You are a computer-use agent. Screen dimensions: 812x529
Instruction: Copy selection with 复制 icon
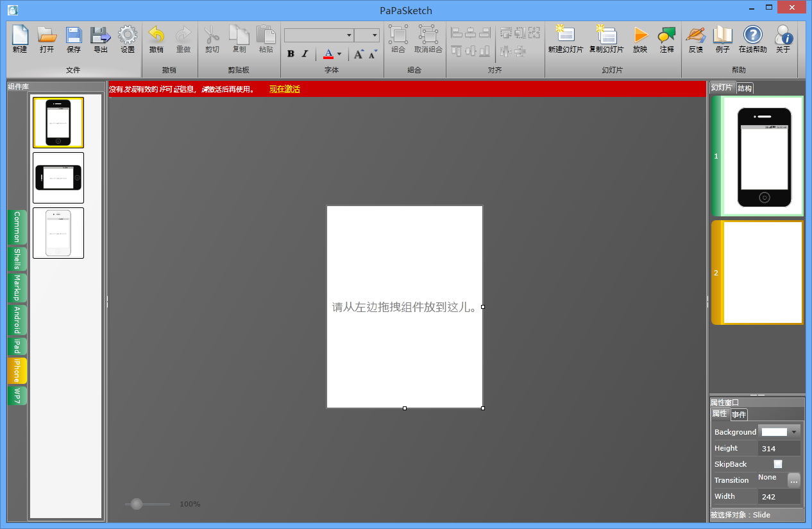pyautogui.click(x=239, y=39)
